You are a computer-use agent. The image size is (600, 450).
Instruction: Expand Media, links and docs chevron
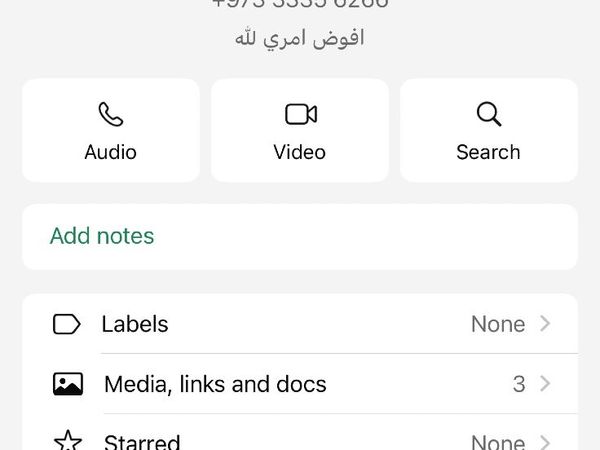click(545, 384)
